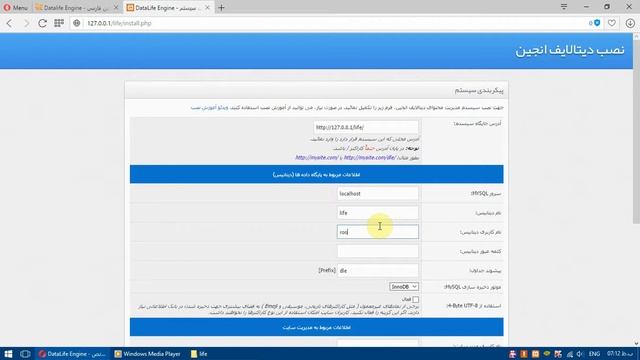Screen dimensions: 640x360
Task: Open the installation video tutorial link
Action: pos(209,108)
